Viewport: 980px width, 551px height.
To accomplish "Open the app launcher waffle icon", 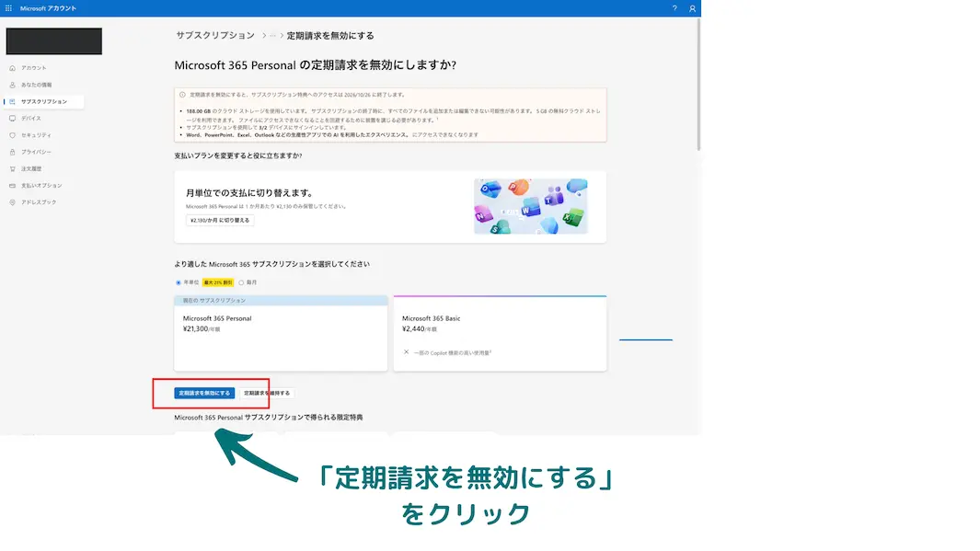I will [x=8, y=8].
